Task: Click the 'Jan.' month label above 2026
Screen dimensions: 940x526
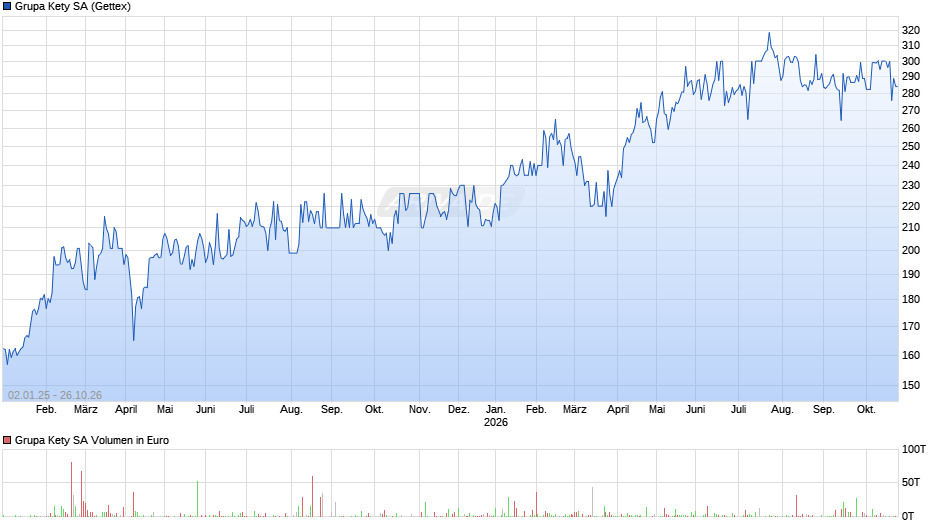Action: [495, 410]
